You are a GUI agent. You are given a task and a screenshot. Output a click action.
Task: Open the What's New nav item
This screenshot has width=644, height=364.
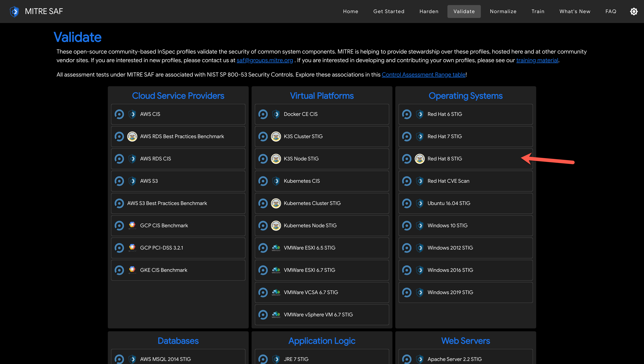(575, 11)
